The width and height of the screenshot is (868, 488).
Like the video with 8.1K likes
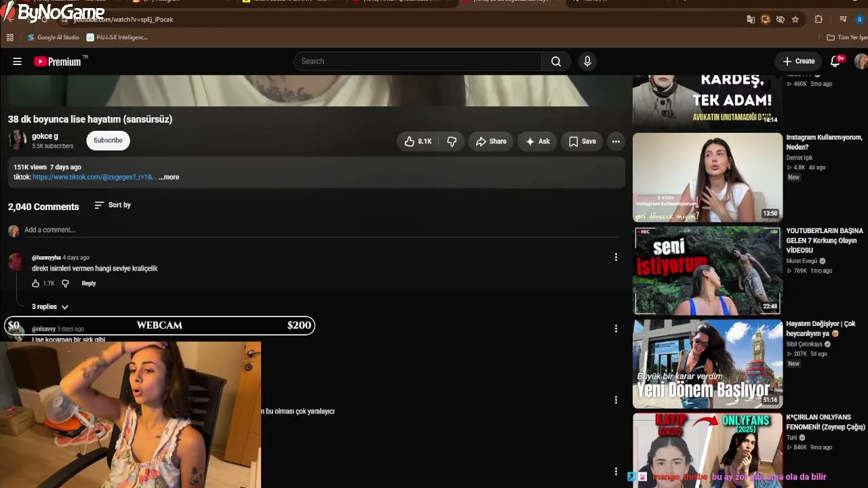(418, 141)
